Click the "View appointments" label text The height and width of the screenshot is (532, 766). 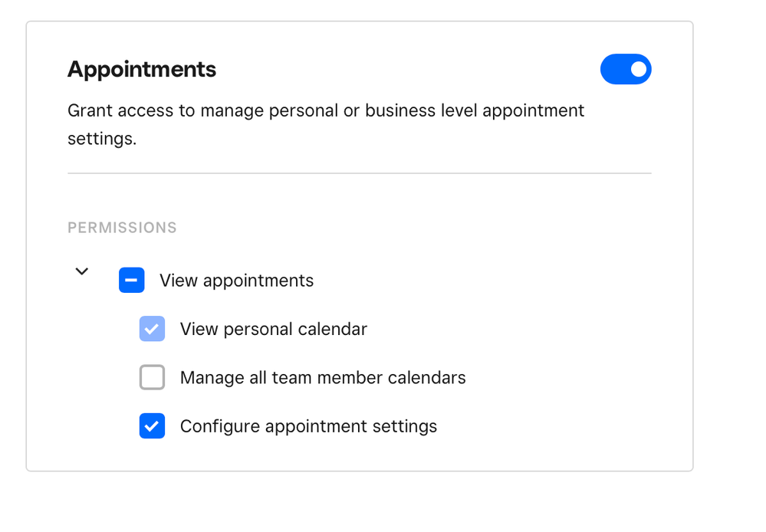click(x=236, y=281)
